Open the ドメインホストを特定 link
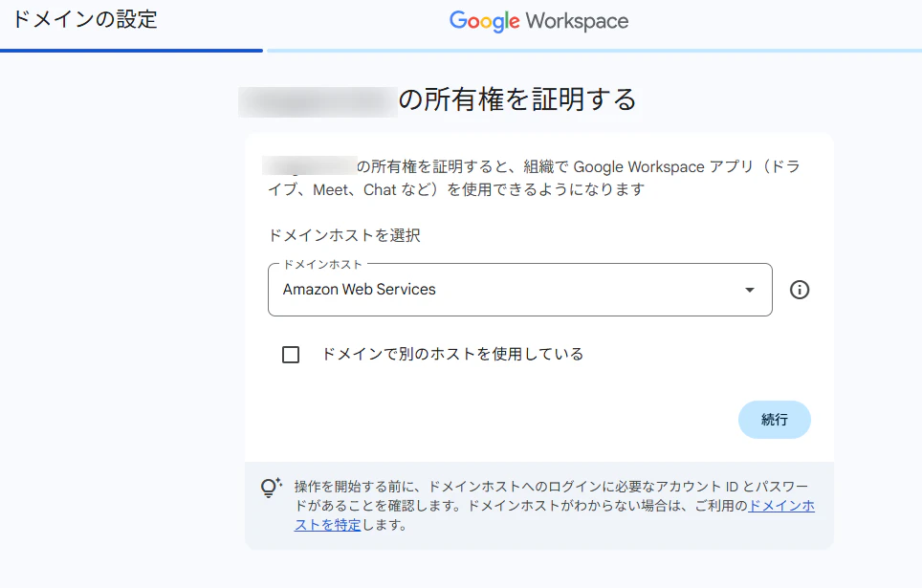Image resolution: width=922 pixels, height=588 pixels. 780,506
